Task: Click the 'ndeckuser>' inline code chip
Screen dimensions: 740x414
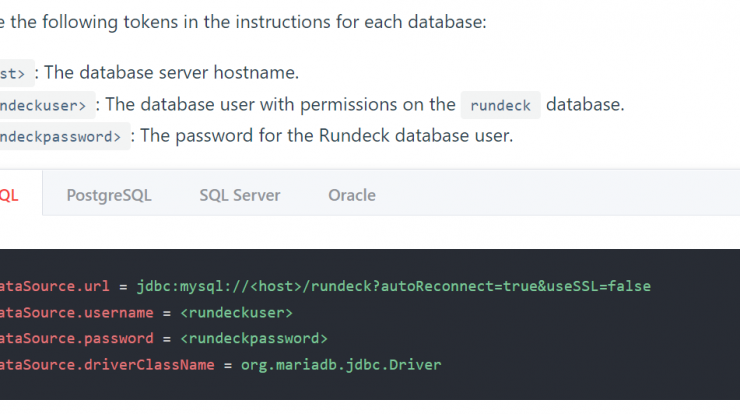Action: click(x=45, y=105)
